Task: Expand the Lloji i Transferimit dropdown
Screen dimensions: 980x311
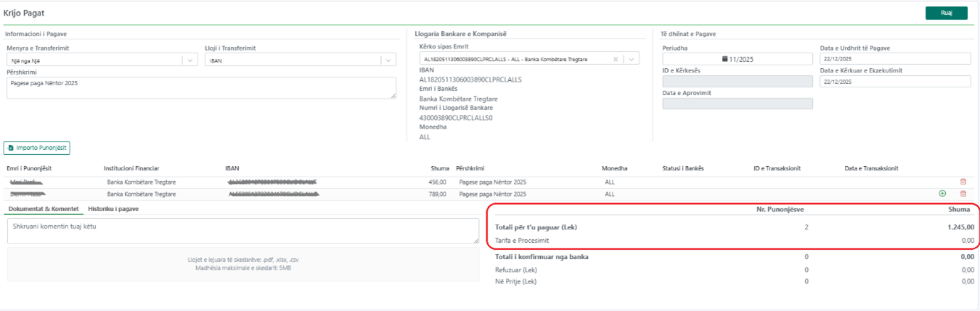Action: click(x=388, y=61)
